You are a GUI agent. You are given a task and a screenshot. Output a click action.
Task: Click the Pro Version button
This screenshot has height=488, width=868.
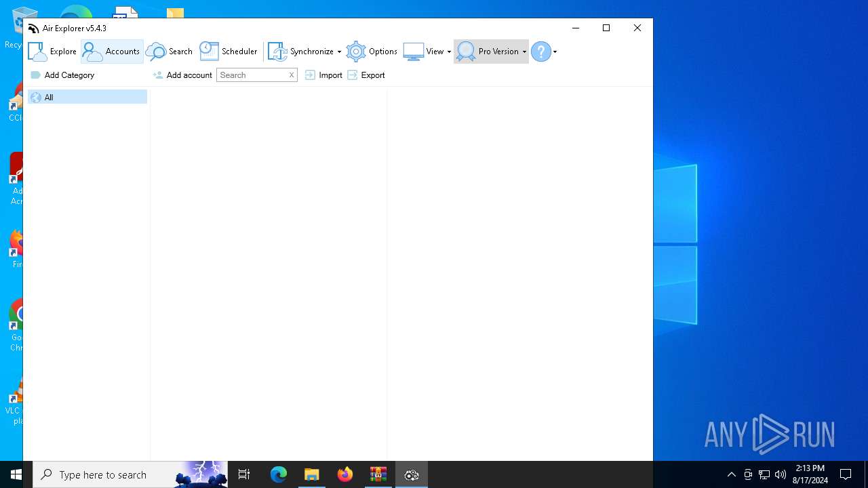(488, 52)
